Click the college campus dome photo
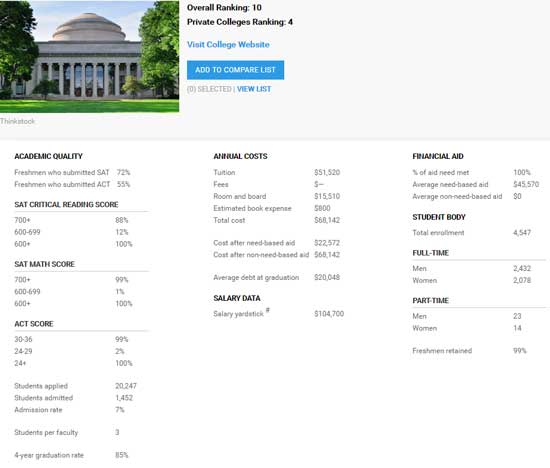The width and height of the screenshot is (550, 468). click(x=89, y=56)
